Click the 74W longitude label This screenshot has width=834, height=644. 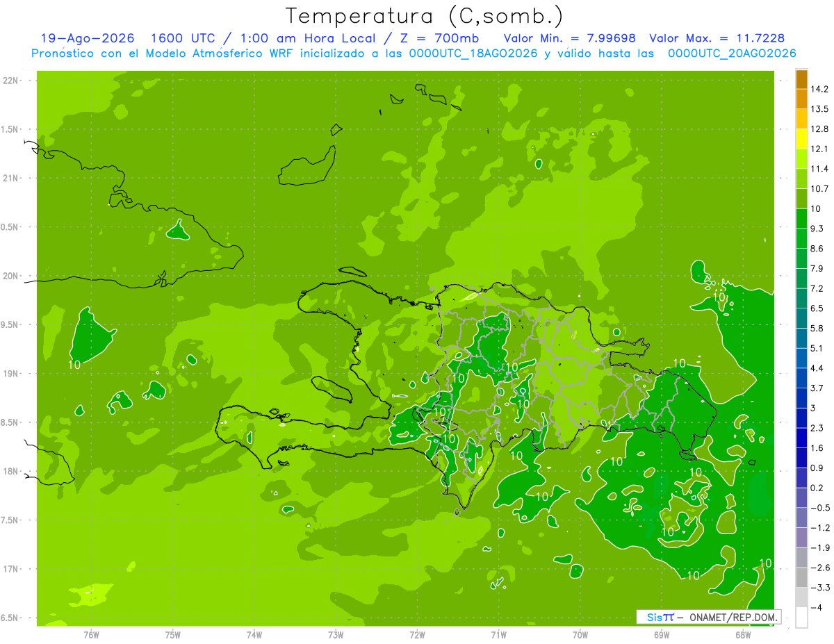tap(254, 634)
